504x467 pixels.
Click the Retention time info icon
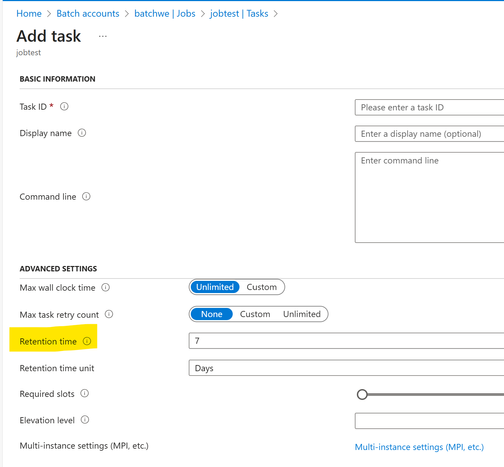87,341
